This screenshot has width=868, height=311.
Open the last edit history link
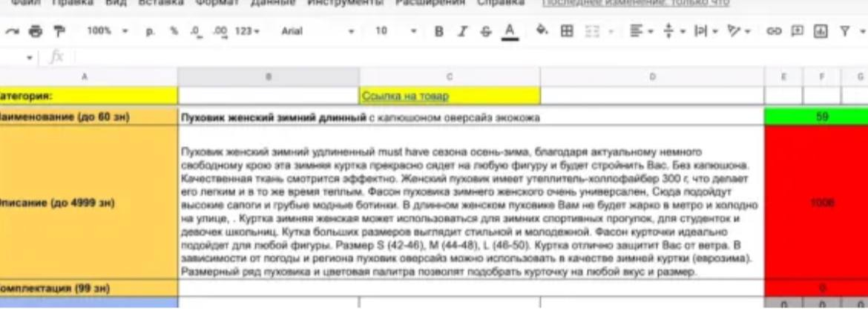pyautogui.click(x=636, y=3)
